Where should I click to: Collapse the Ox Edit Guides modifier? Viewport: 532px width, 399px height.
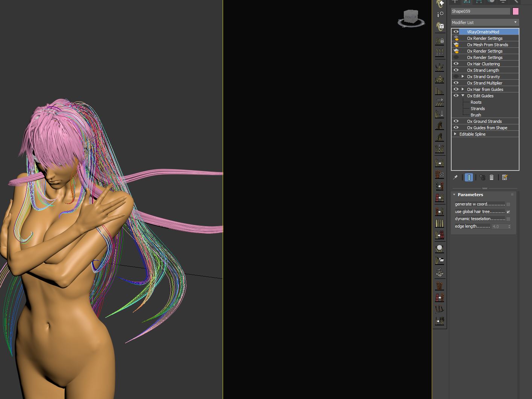point(463,96)
